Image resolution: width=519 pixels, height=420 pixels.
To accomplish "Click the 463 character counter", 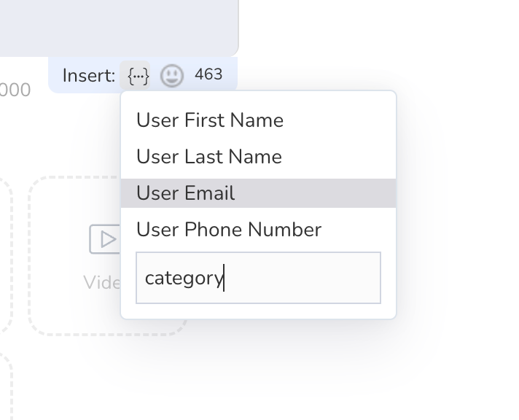I will click(x=208, y=74).
